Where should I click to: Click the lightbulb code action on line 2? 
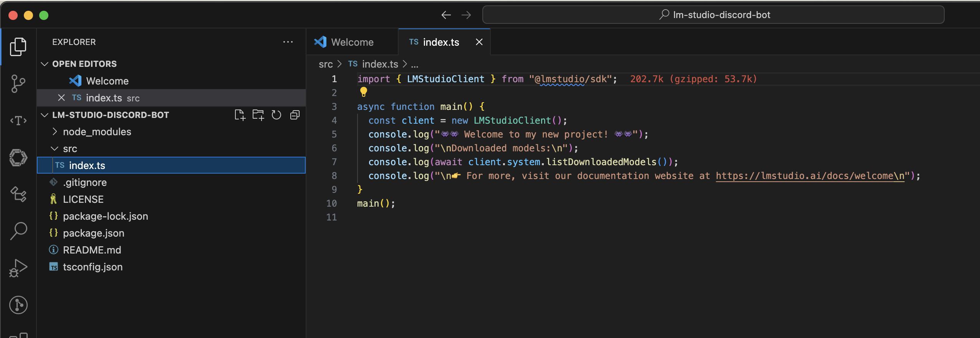click(x=363, y=92)
